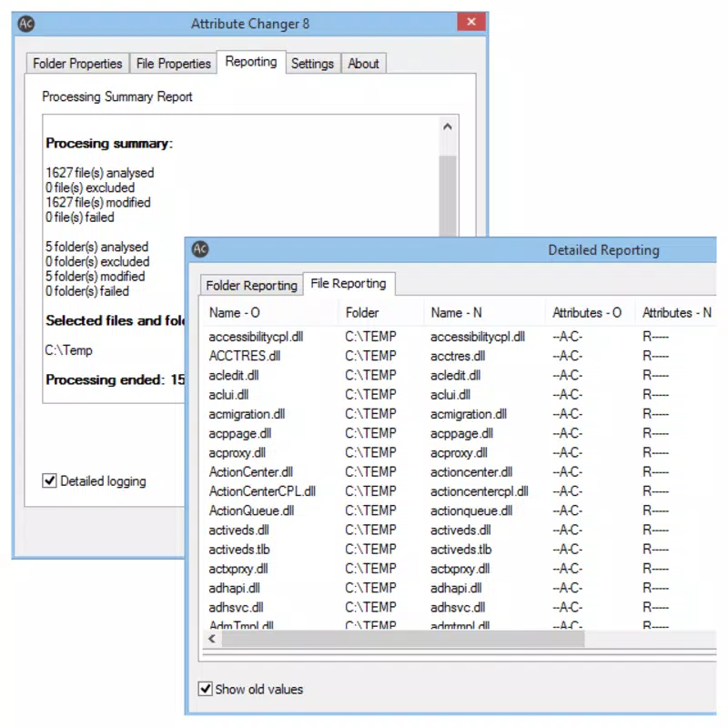Close the Attribute Changer 8 window
This screenshot has width=728, height=728.
[471, 22]
